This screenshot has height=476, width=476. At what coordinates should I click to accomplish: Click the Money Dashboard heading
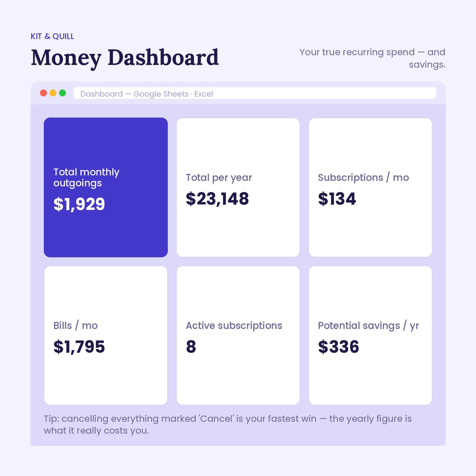[125, 58]
